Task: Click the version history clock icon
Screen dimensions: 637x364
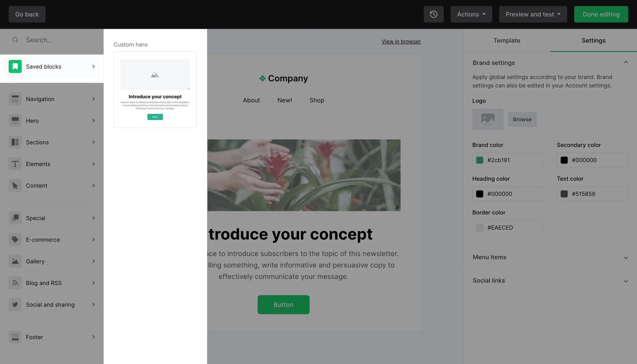Action: tap(434, 14)
